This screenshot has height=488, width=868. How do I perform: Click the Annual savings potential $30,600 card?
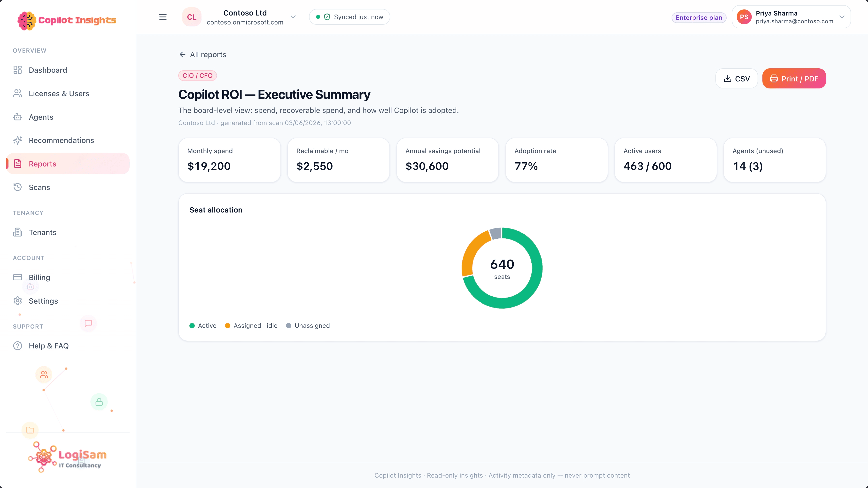(448, 160)
